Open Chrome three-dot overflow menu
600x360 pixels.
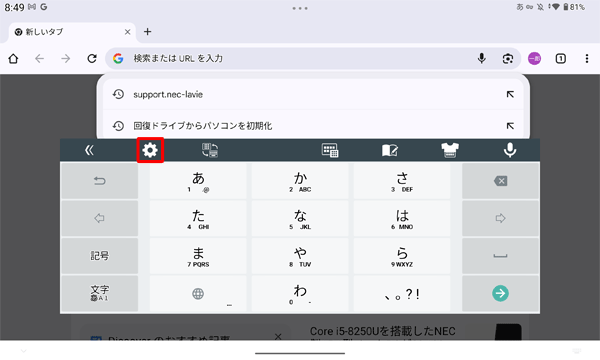[587, 59]
